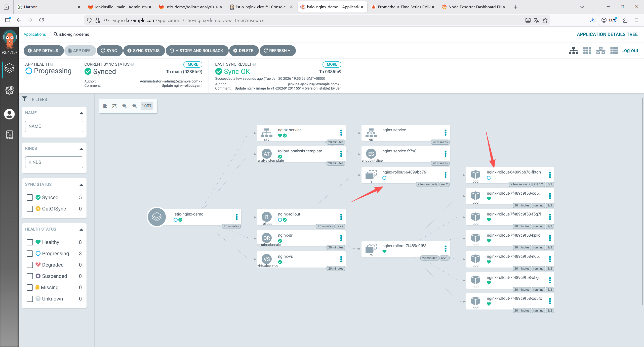Switch to the pods grid view icon
Screen dimensions: 644x347
click(x=587, y=51)
